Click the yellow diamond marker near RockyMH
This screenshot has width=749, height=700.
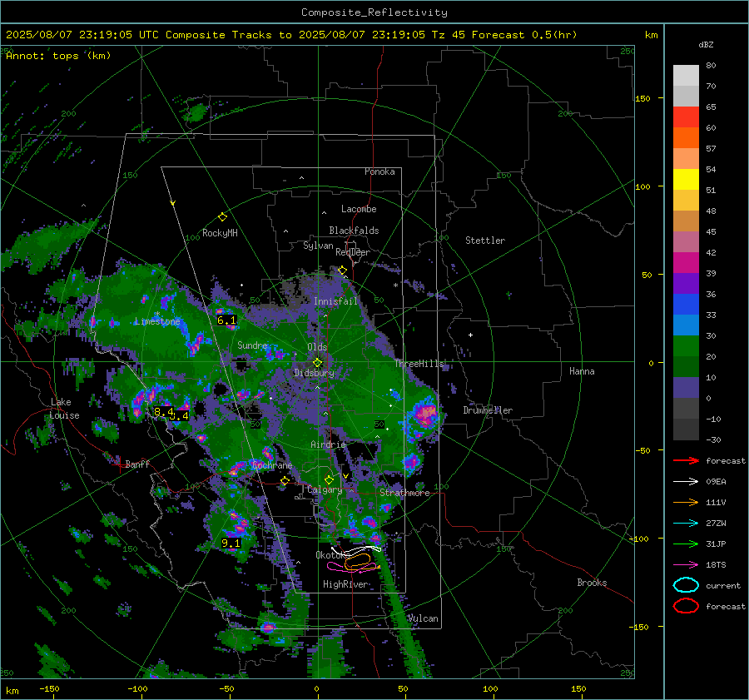tap(222, 217)
